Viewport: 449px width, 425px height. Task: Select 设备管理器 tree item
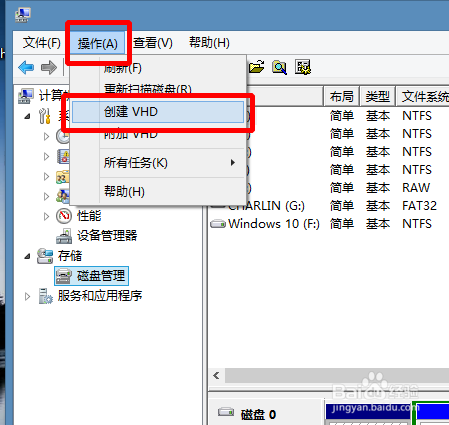(107, 236)
